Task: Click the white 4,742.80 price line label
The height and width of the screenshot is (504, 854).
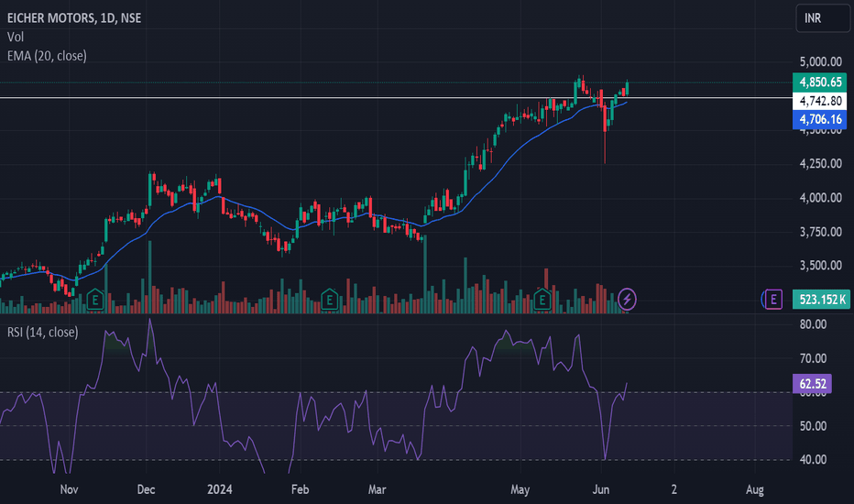Action: click(x=820, y=101)
